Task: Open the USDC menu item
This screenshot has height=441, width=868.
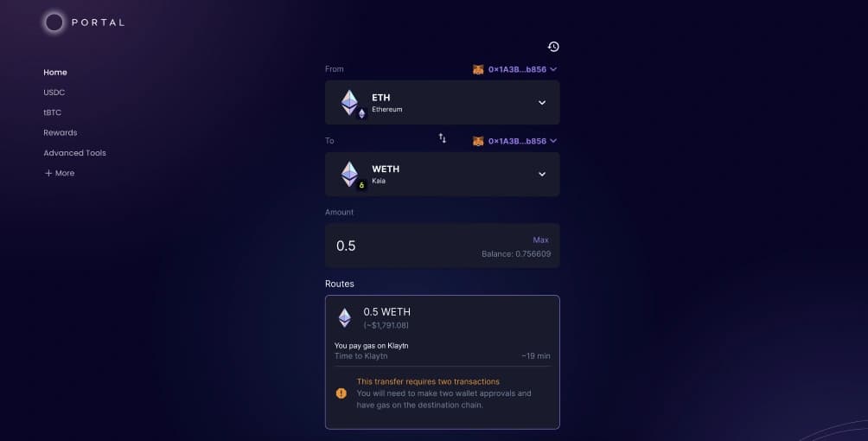Action: click(54, 92)
